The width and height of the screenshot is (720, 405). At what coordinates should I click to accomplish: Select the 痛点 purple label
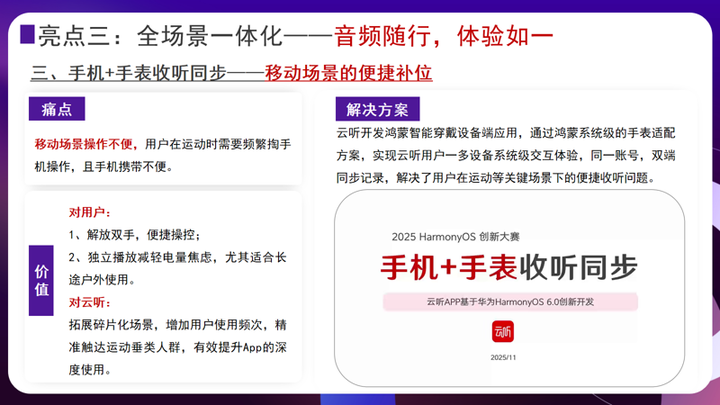(x=57, y=109)
